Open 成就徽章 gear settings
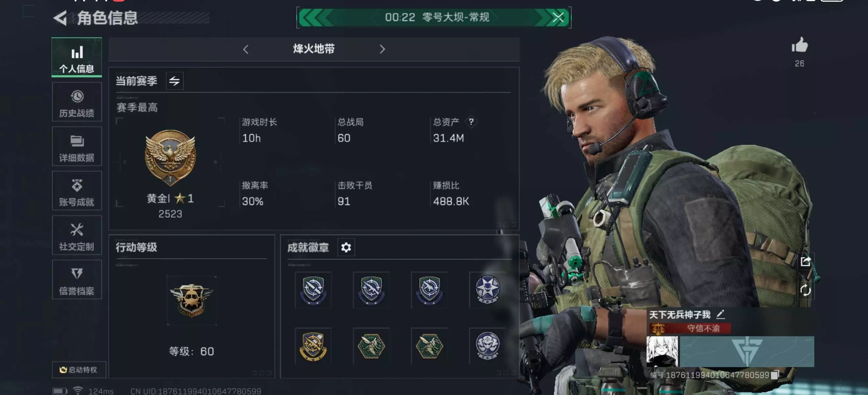This screenshot has height=395, width=868. [346, 247]
